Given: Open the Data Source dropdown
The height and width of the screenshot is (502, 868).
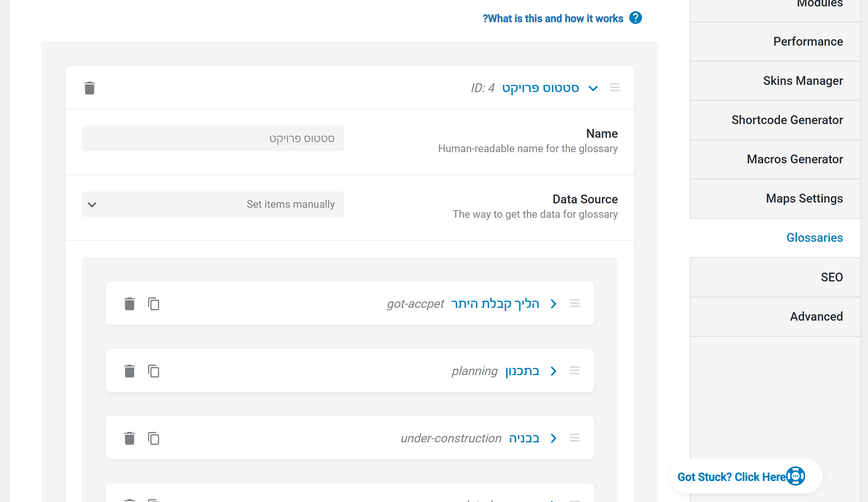Looking at the screenshot, I should [x=213, y=204].
